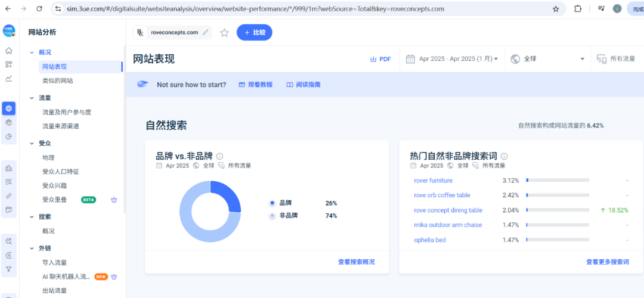Download the report via PDF button

click(380, 59)
